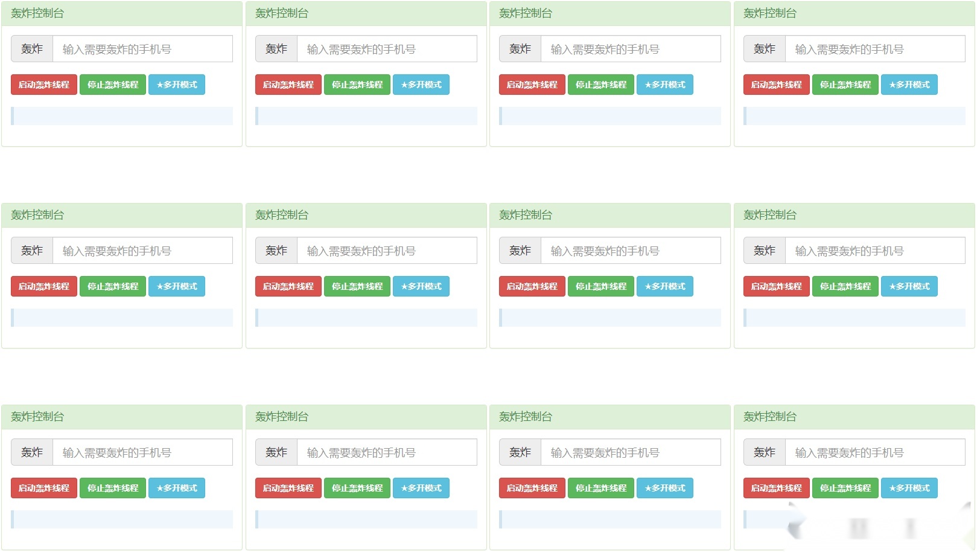Screen dimensions: 980x552
Task: Click 停止轰炸线程 in the fourth top-row console
Action: pos(845,85)
